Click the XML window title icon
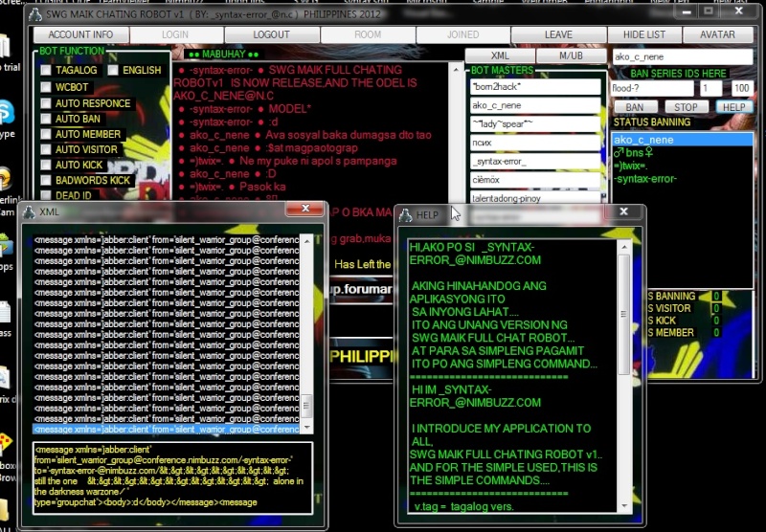766x532 pixels. tap(30, 211)
